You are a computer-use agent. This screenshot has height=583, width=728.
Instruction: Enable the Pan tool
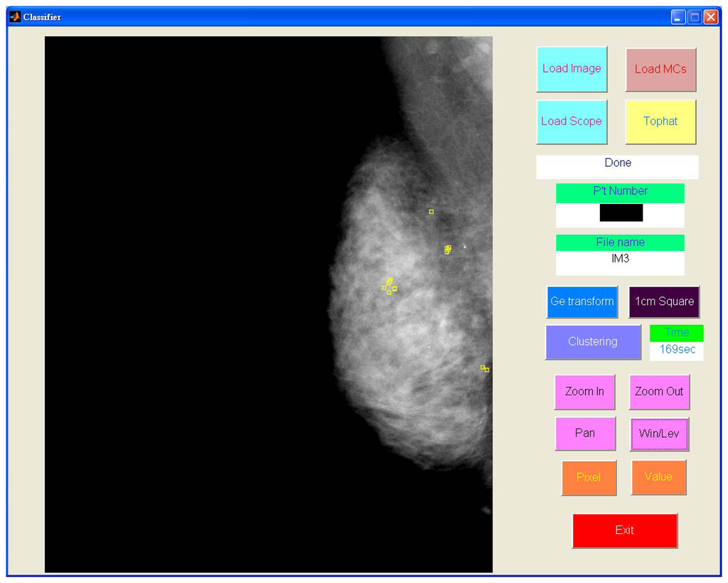pyautogui.click(x=585, y=433)
